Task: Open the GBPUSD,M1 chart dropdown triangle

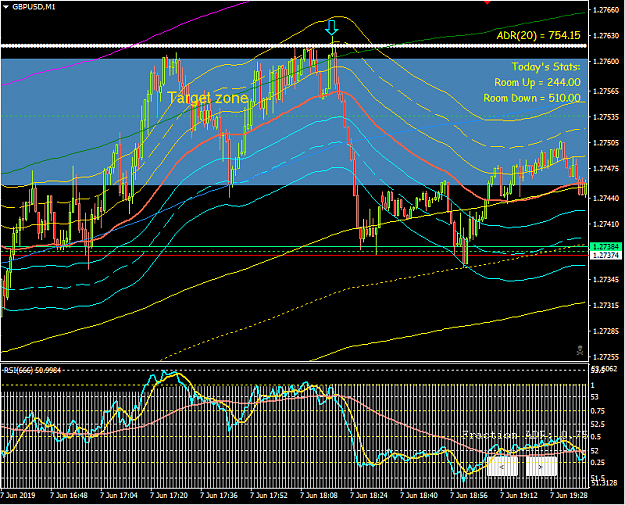Action: pos(5,7)
